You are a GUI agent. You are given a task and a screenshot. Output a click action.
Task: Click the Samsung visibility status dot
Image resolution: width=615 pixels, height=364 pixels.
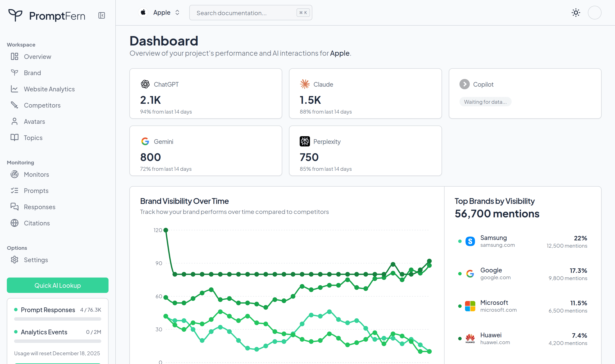tap(460, 241)
